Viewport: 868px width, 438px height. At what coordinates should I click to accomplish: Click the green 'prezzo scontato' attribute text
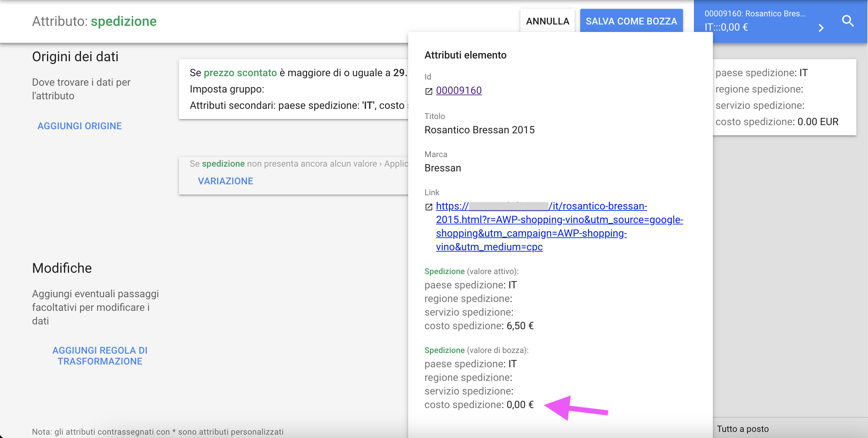pyautogui.click(x=240, y=73)
